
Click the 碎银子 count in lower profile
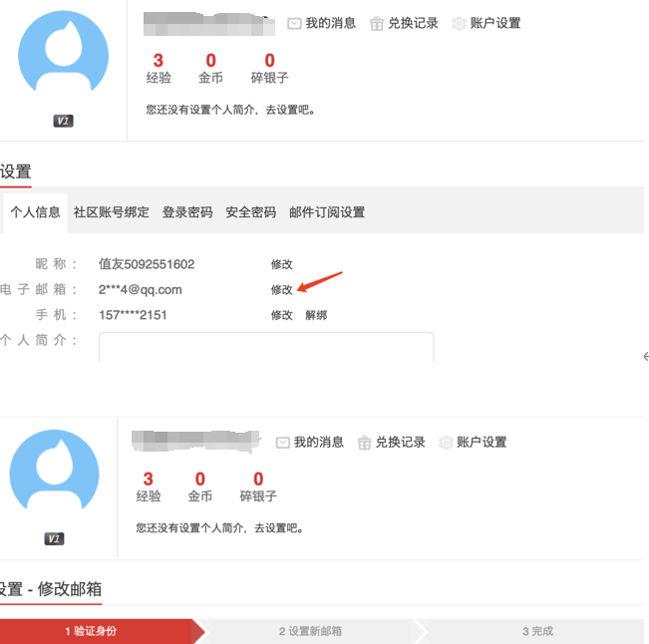pos(258,480)
